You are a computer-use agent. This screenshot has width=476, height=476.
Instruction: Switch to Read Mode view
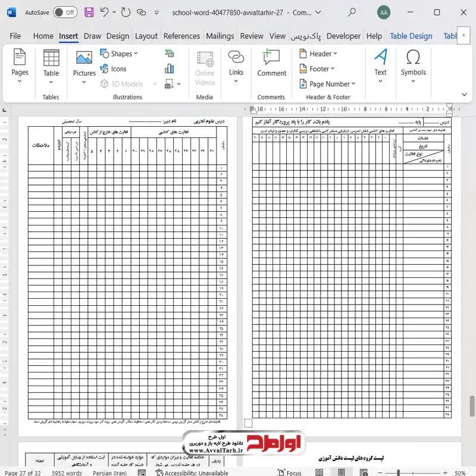point(319,472)
